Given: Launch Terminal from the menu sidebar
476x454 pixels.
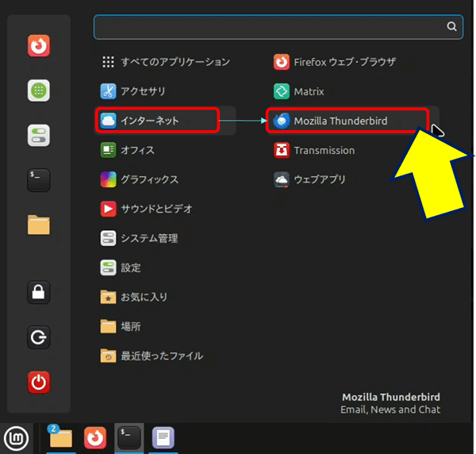Looking at the screenshot, I should pyautogui.click(x=39, y=180).
